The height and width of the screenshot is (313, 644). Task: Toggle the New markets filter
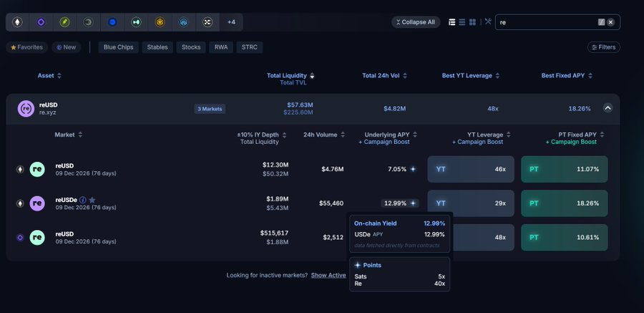tap(66, 47)
